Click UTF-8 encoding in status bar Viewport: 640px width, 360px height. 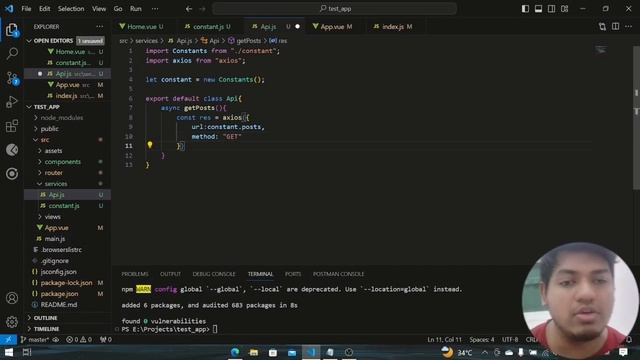pos(510,340)
